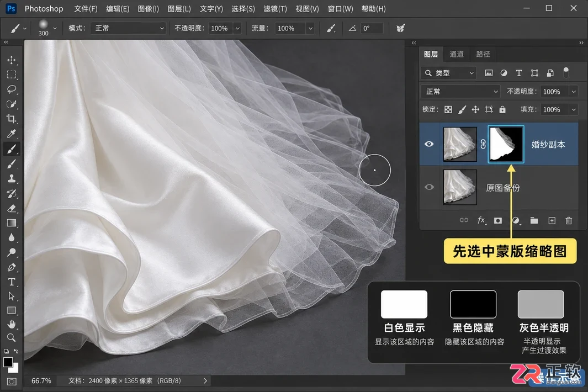The height and width of the screenshot is (392, 588).
Task: Toggle layer filtering on/off switch
Action: [566, 72]
